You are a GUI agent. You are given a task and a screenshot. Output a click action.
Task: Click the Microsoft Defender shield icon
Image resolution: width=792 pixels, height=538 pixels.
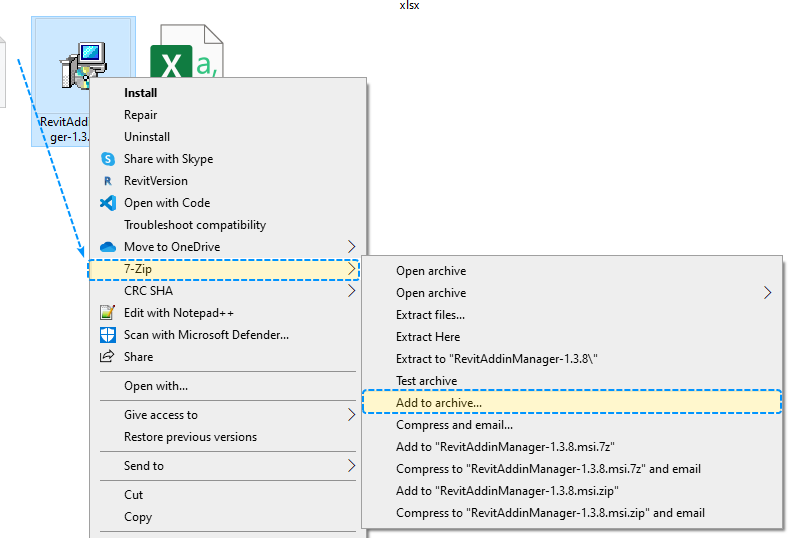click(108, 335)
